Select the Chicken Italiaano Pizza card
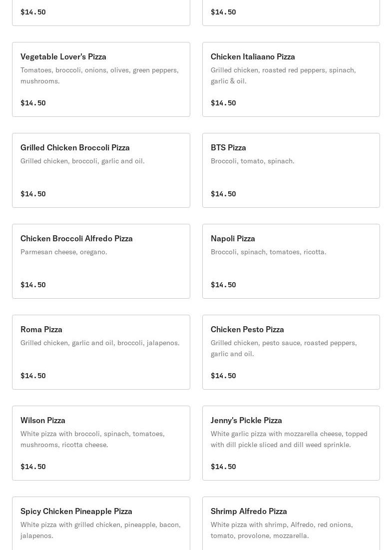Image resolution: width=392 pixels, height=550 pixels. point(291,79)
